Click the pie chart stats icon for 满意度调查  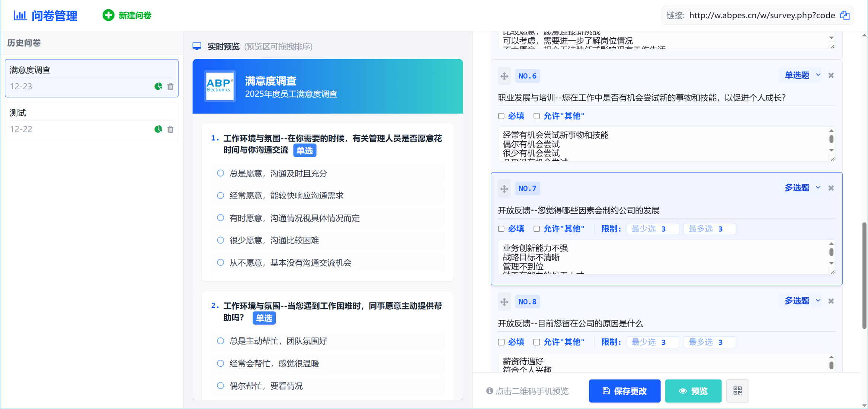click(158, 86)
